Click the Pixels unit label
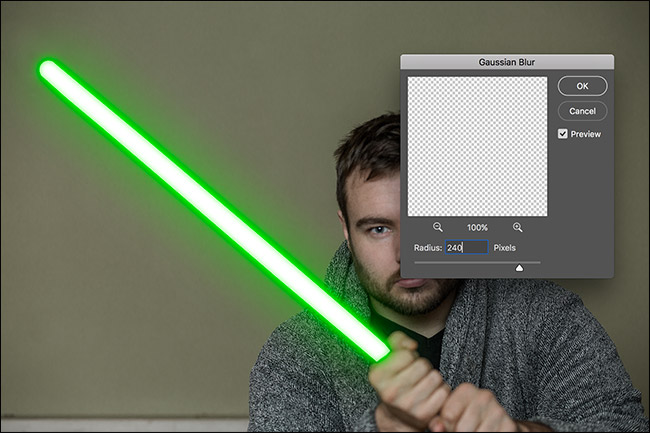 504,248
